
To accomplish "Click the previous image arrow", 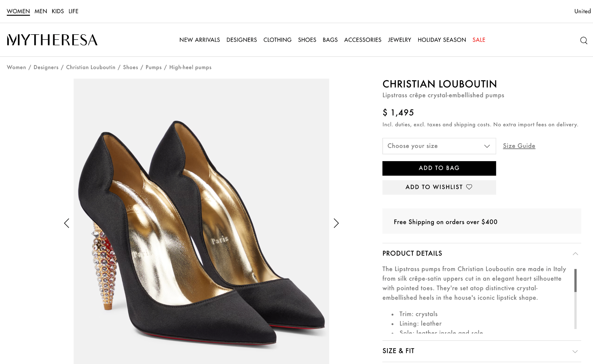I will 67,223.
